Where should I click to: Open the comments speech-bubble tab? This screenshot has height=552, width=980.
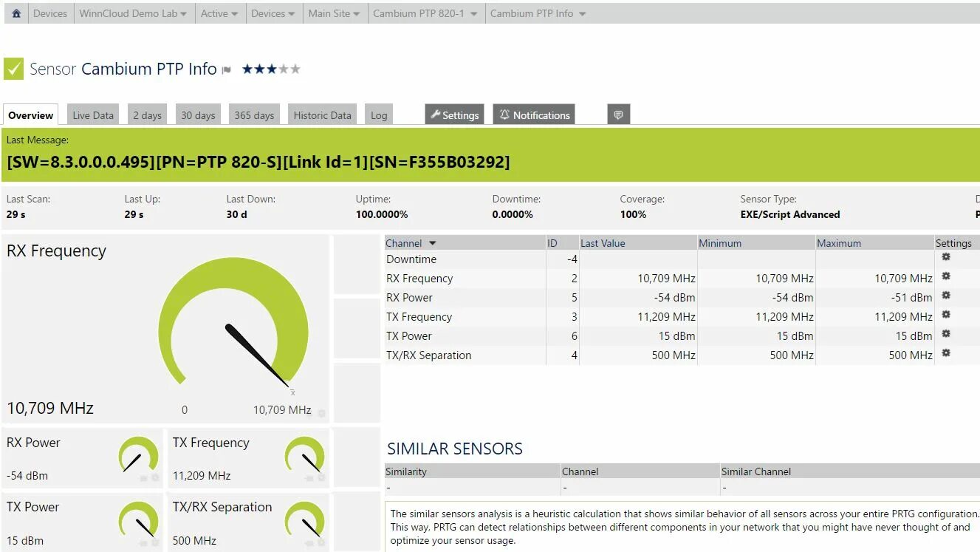(619, 115)
